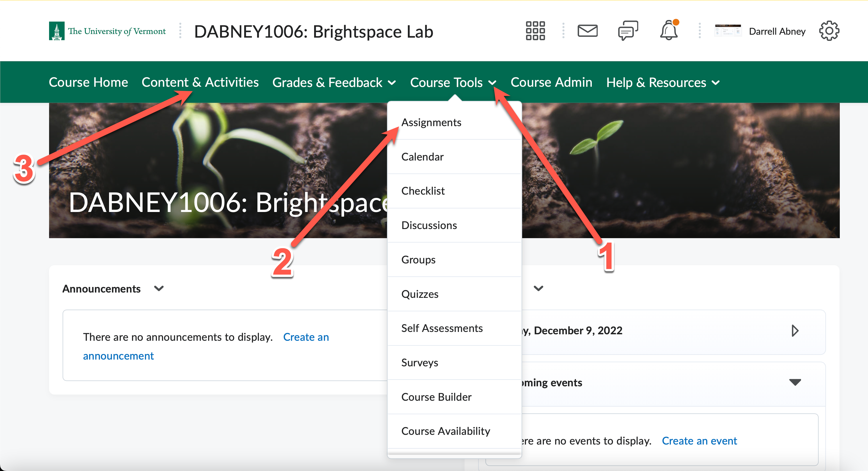This screenshot has height=471, width=868.
Task: Open the update alerts bell icon
Action: click(x=668, y=30)
